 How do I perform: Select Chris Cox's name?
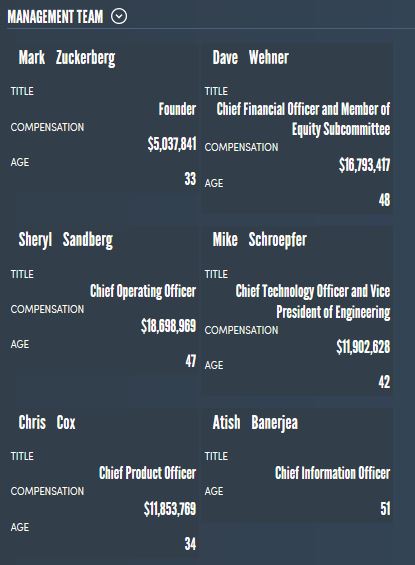click(47, 422)
